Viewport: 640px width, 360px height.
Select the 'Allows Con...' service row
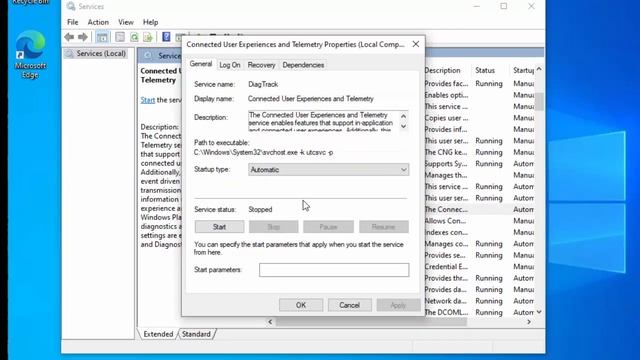click(x=480, y=221)
